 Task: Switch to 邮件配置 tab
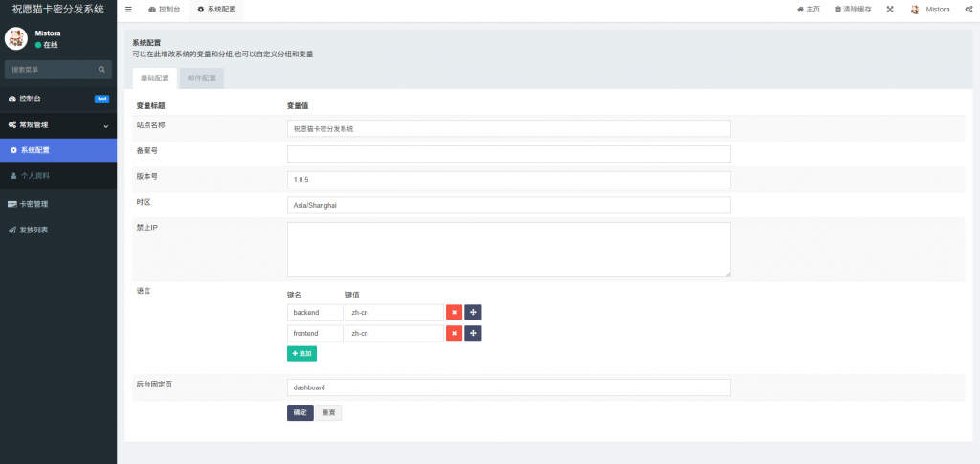coord(201,78)
